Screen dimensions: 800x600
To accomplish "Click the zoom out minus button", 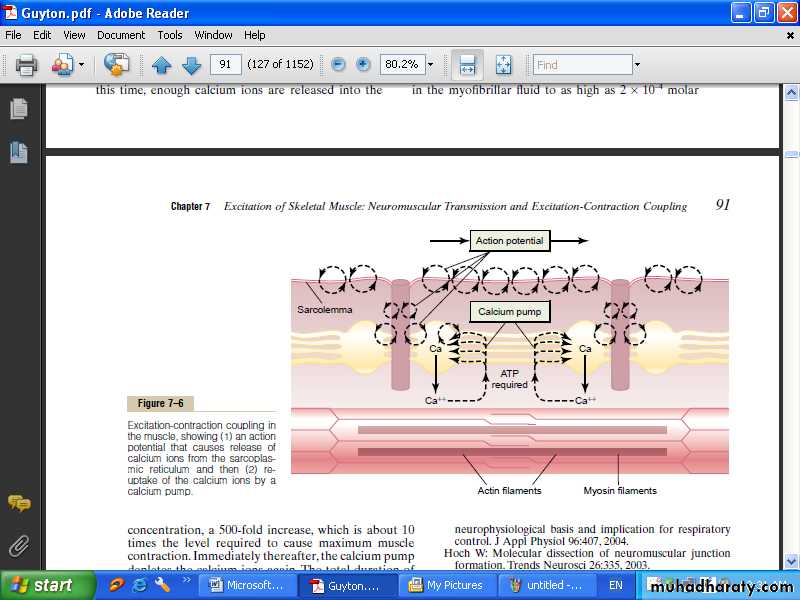I will (338, 65).
